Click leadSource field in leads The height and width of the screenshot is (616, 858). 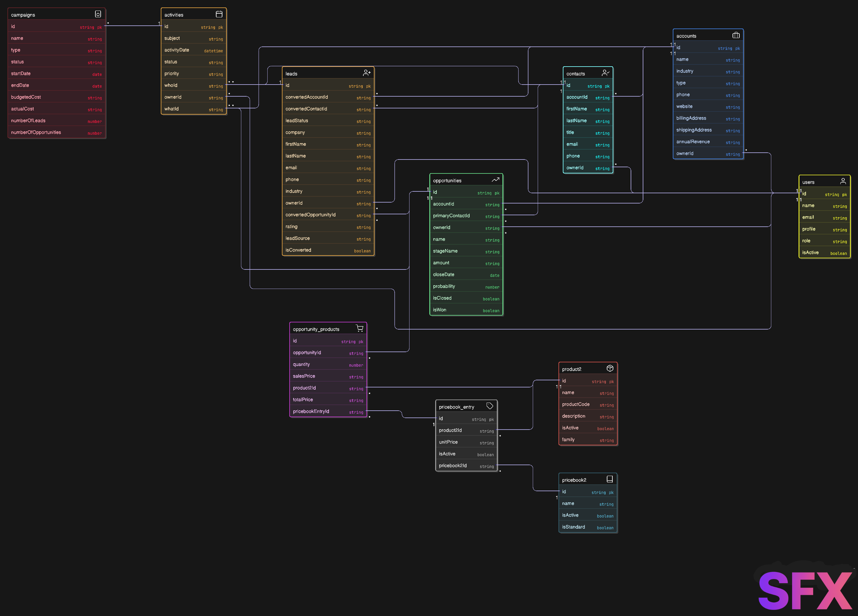328,238
